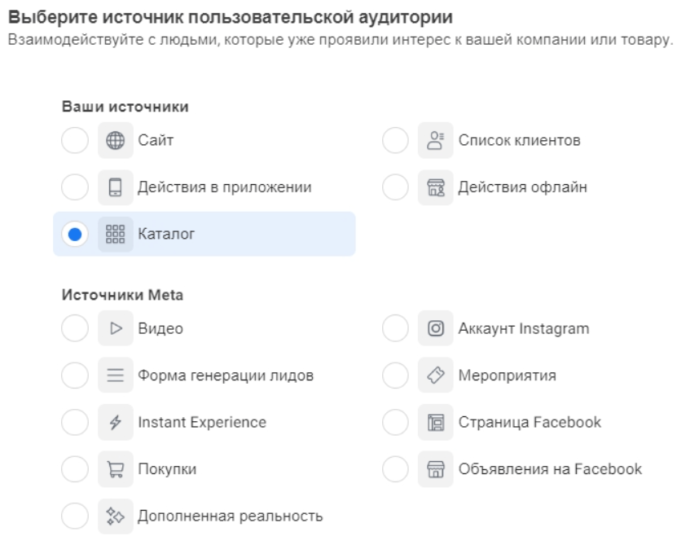Click the Покупки source label
Viewport: 699px width, 545px height.
167,469
